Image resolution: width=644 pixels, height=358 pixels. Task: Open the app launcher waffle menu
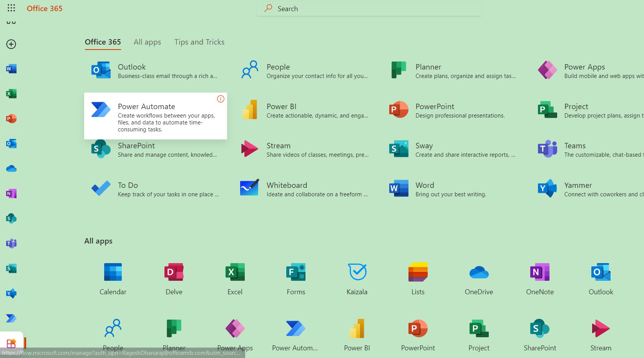tap(11, 8)
